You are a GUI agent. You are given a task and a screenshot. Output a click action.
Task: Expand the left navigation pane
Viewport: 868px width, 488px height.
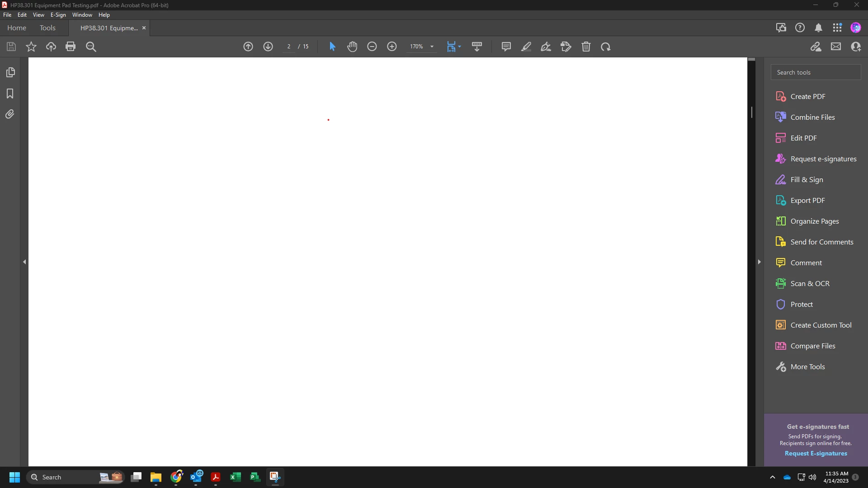coord(24,262)
